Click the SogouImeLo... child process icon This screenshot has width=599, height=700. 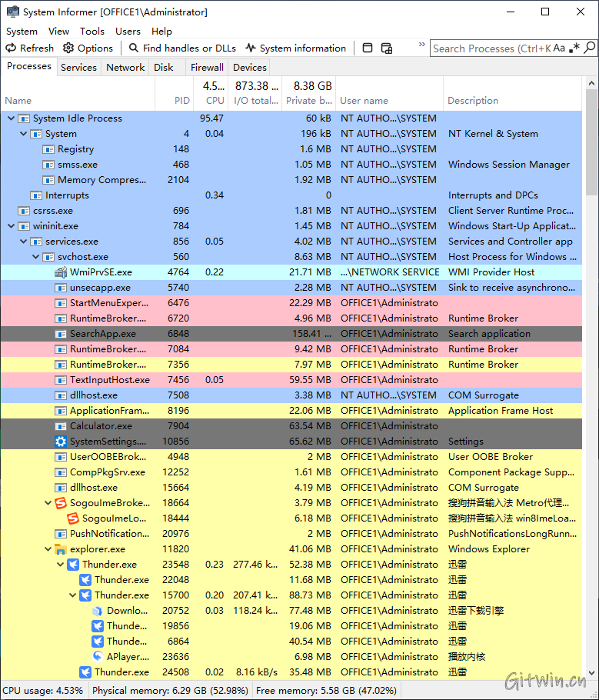(x=73, y=518)
